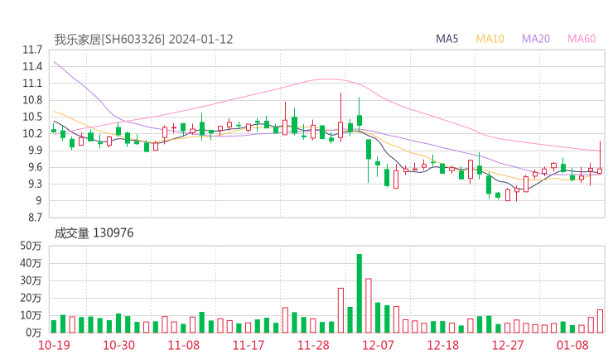Select the 11-28 date axis label

coord(313,345)
